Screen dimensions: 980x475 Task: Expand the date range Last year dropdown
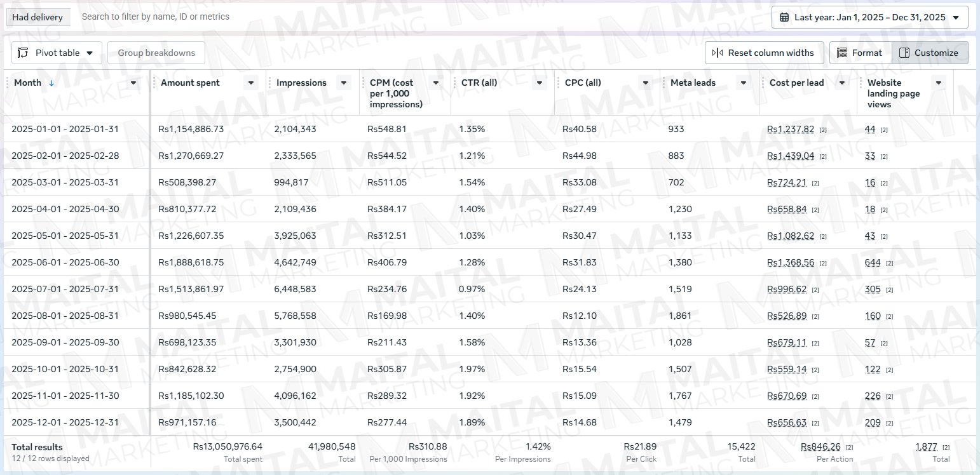[870, 17]
